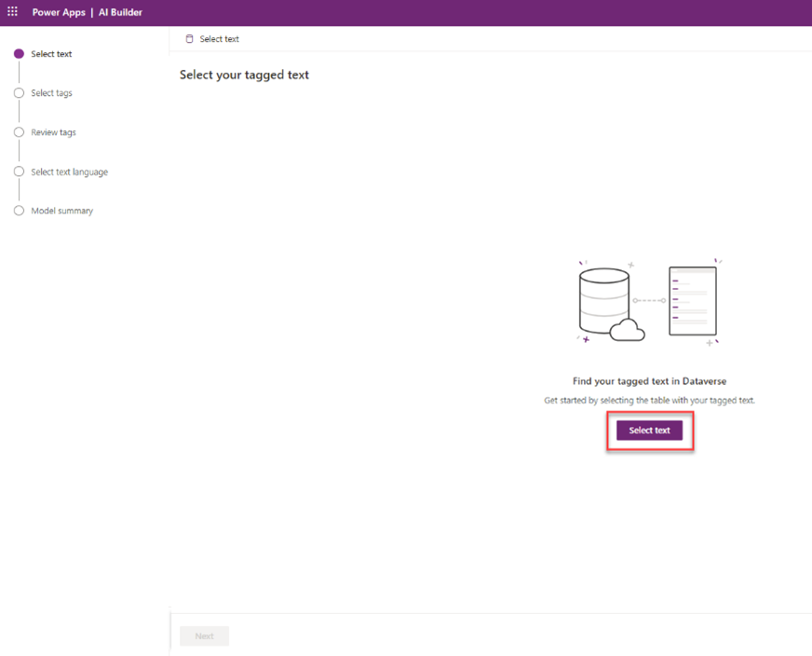Select the Select tags step circle
Image resolution: width=812 pixels, height=656 pixels.
pos(19,92)
